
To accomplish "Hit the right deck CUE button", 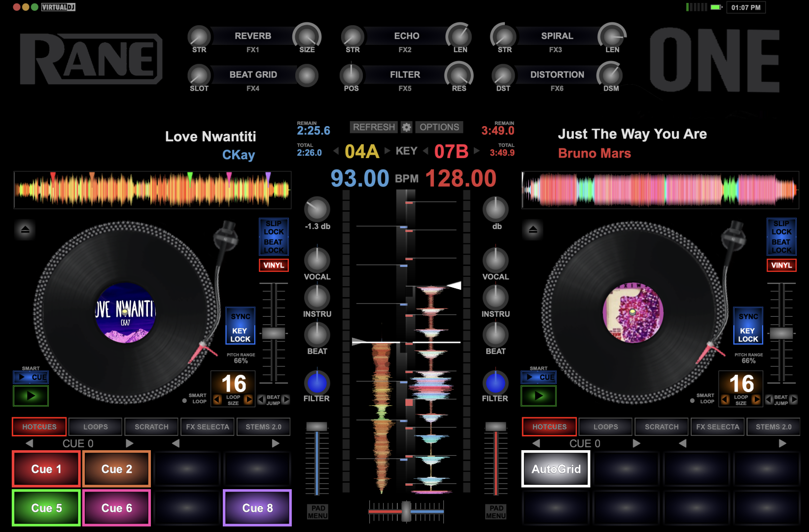I will pos(538,377).
